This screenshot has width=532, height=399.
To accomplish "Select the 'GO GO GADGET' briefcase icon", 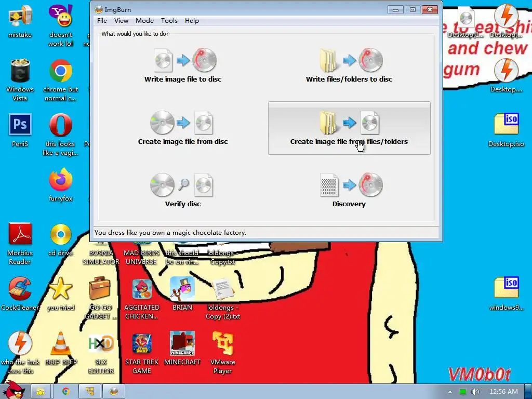I will point(100,298).
